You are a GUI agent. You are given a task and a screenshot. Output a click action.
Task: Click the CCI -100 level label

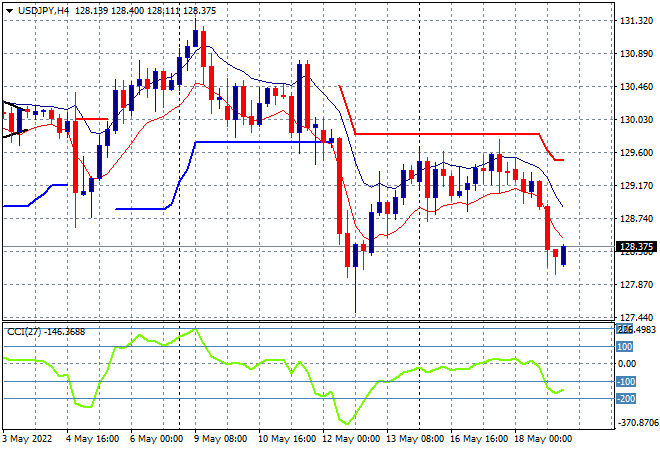[626, 382]
